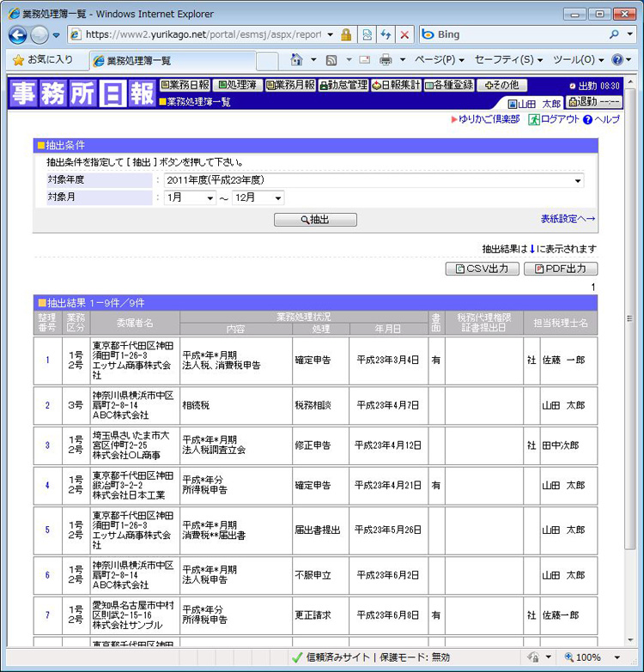The height and width of the screenshot is (672, 644).
Task: Click the refresh page icon
Action: 386,35
